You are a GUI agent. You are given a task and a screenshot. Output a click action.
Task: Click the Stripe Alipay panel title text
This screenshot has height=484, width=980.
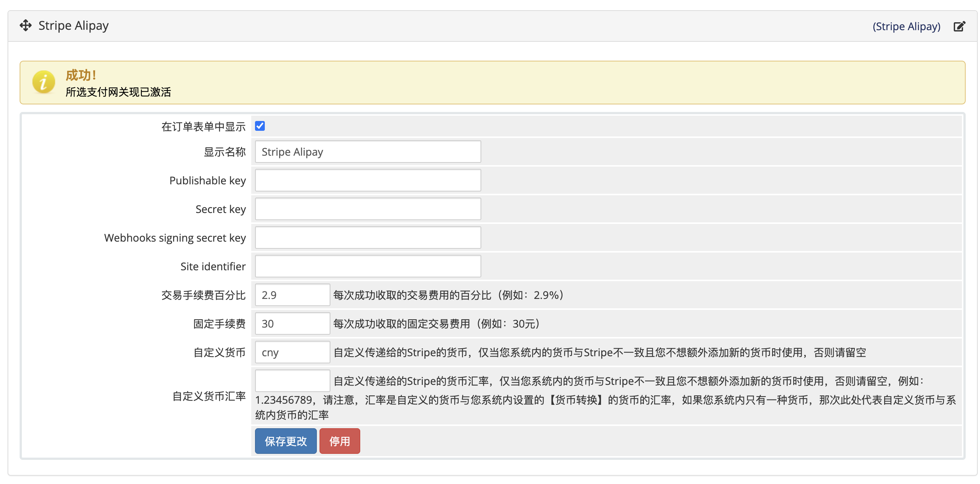pyautogui.click(x=73, y=25)
